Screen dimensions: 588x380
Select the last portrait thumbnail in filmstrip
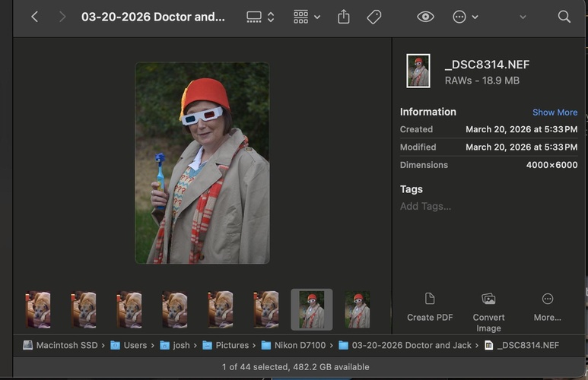(x=358, y=310)
